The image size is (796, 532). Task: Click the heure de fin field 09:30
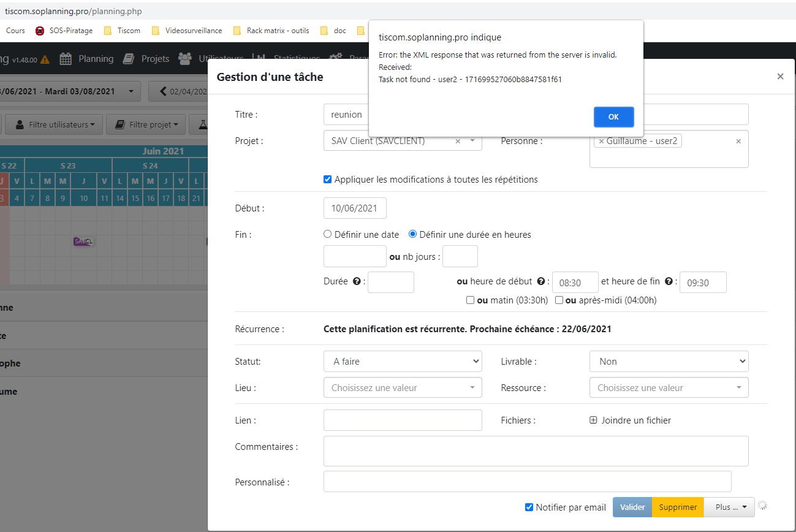tap(703, 283)
